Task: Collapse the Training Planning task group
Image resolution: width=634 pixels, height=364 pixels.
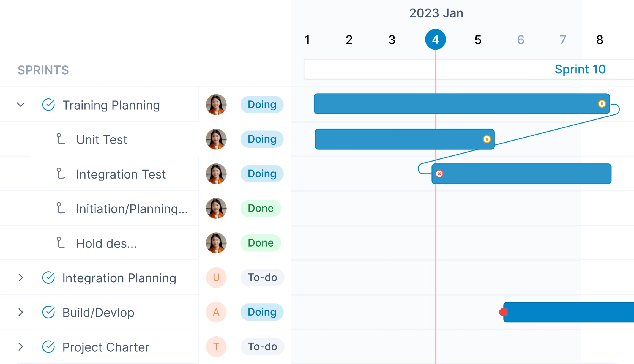Action: click(x=20, y=105)
